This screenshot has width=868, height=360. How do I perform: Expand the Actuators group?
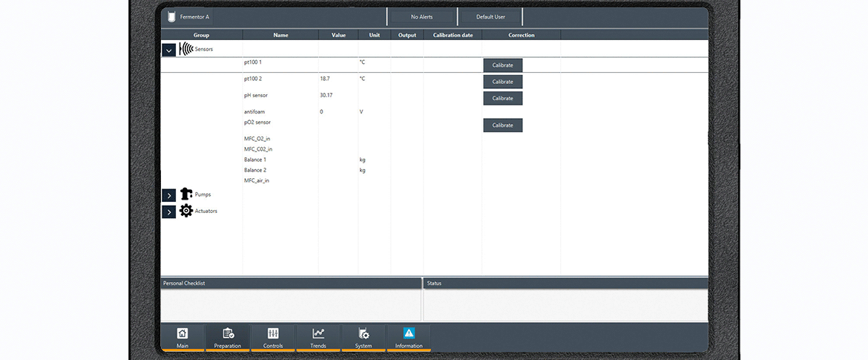168,212
